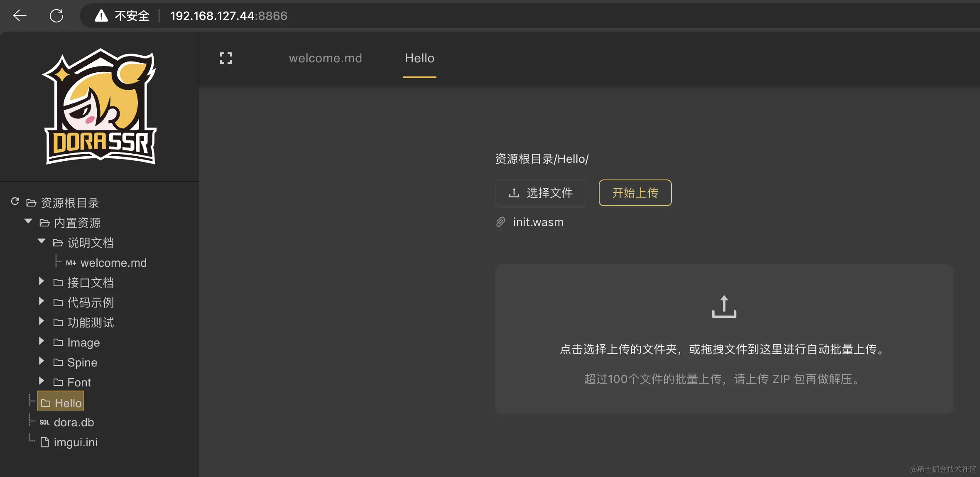Switch to the Hello tab
The image size is (980, 477).
pos(419,58)
